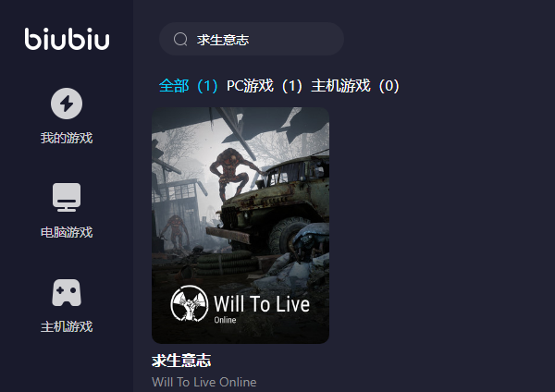Select the monitor icon for computer games
Image resolution: width=555 pixels, height=392 pixels.
[67, 197]
